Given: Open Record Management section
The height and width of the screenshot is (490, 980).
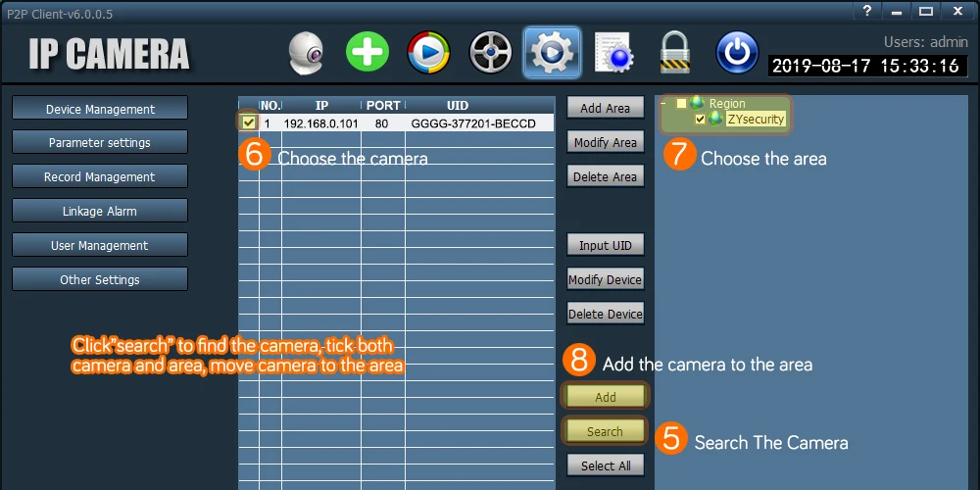Looking at the screenshot, I should pos(100,176).
